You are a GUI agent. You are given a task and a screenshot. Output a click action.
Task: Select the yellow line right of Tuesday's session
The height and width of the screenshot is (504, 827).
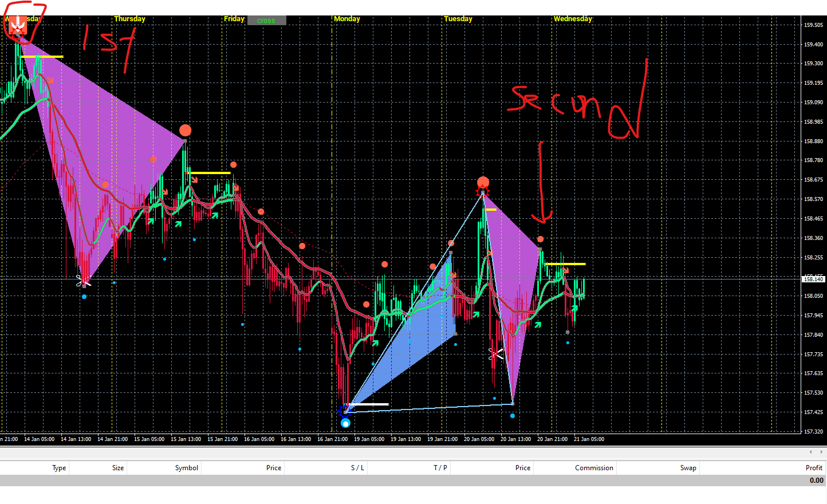point(565,264)
